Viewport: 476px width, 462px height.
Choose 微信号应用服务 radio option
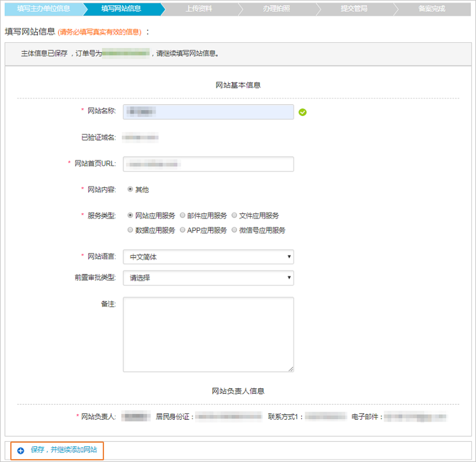(234, 230)
